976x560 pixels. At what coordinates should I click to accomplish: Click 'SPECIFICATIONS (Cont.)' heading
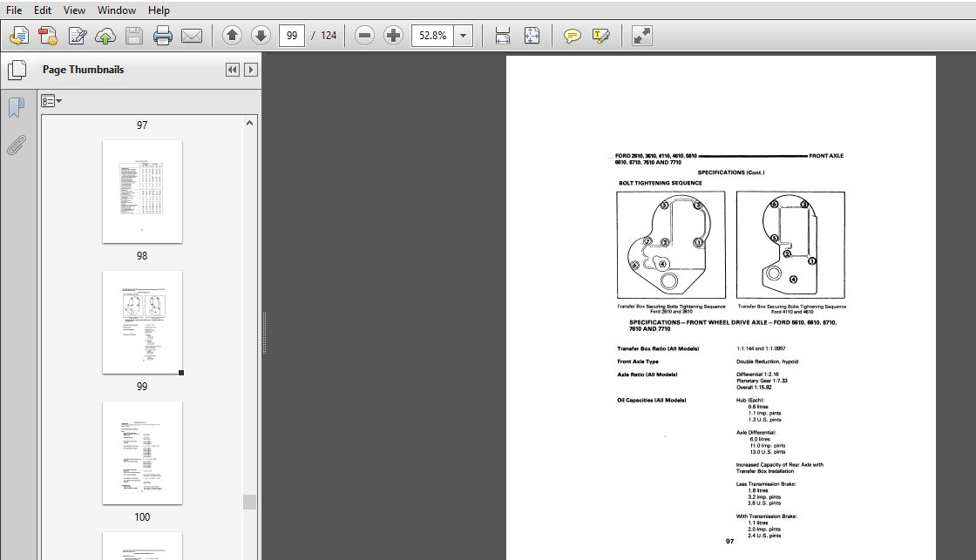click(x=731, y=172)
